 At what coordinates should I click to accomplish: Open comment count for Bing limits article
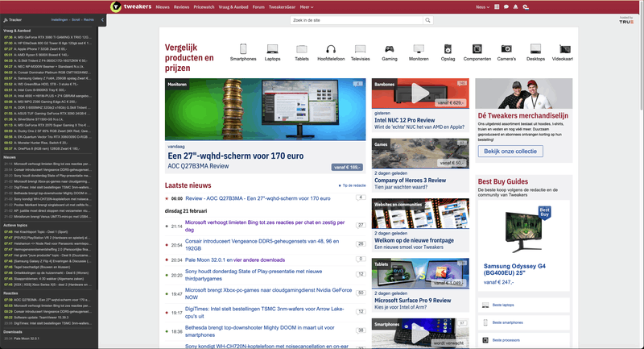361,225
